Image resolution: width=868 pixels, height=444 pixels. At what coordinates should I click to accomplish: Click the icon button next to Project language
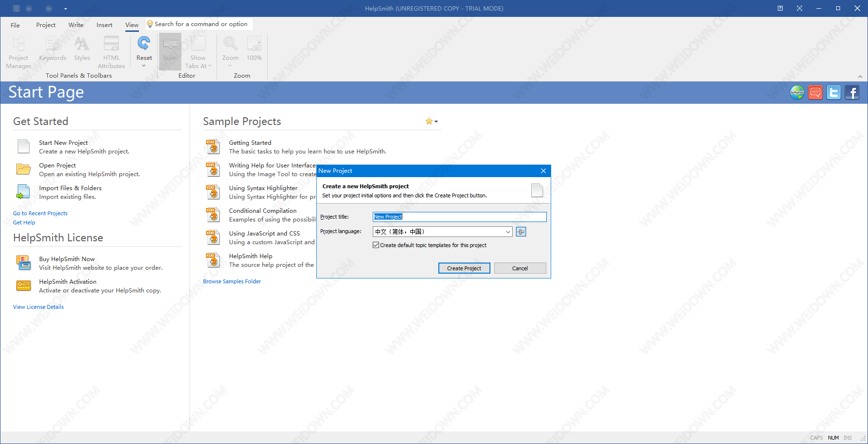point(521,232)
